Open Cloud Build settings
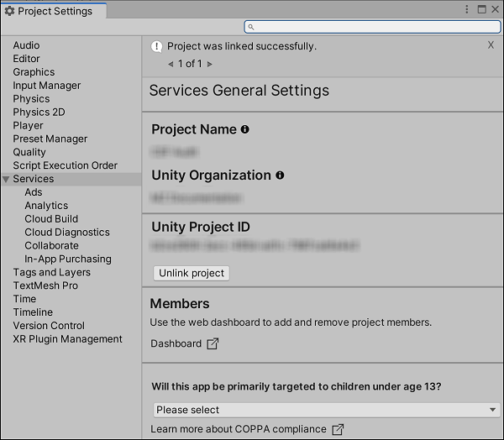 coord(51,219)
